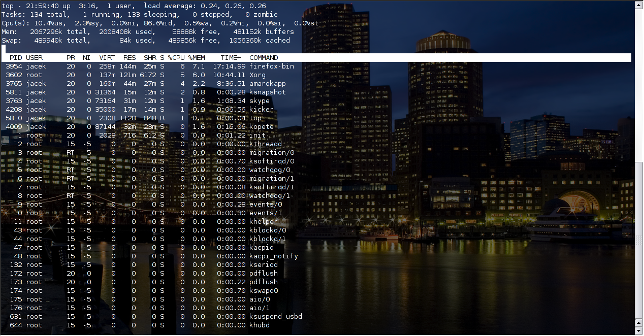Select the kacpid command text
Image resolution: width=644 pixels, height=336 pixels.
click(262, 248)
